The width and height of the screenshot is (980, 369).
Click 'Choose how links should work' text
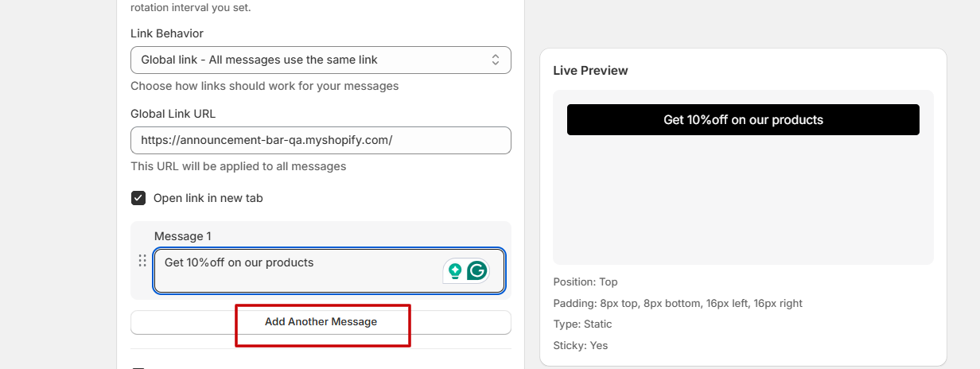(264, 86)
